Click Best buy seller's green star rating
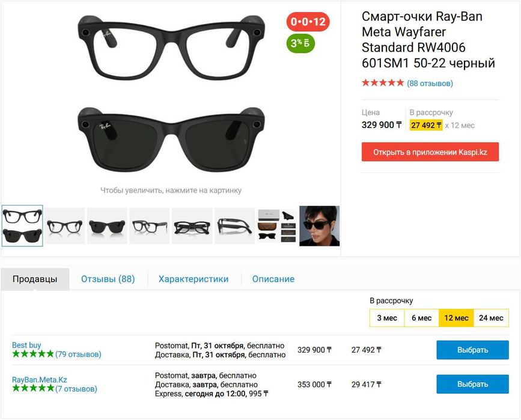Image resolution: width=521 pixels, height=420 pixels. point(33,355)
